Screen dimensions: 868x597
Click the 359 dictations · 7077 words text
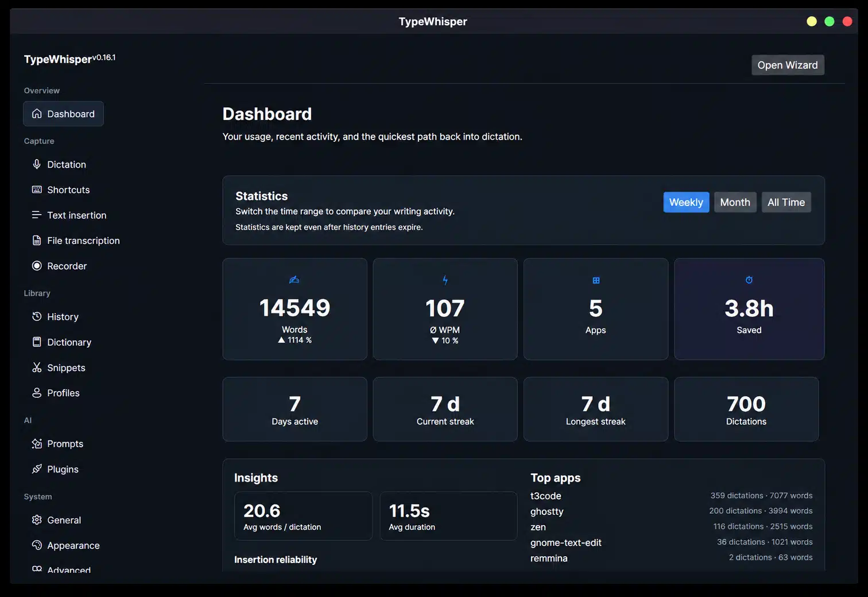coord(761,495)
